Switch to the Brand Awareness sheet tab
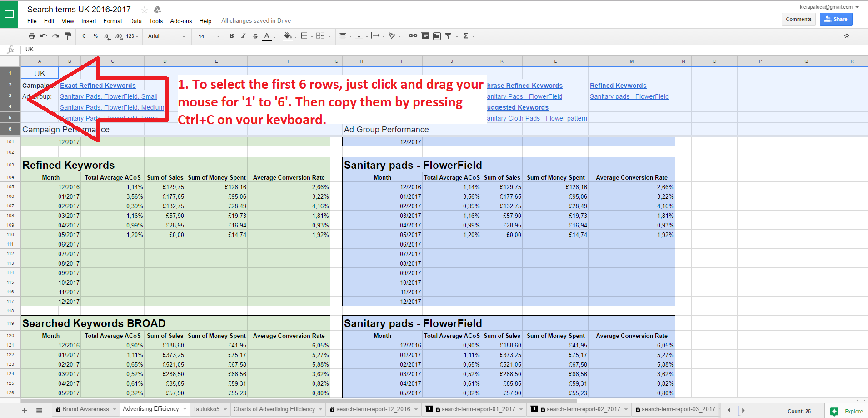868x418 pixels. tap(85, 409)
